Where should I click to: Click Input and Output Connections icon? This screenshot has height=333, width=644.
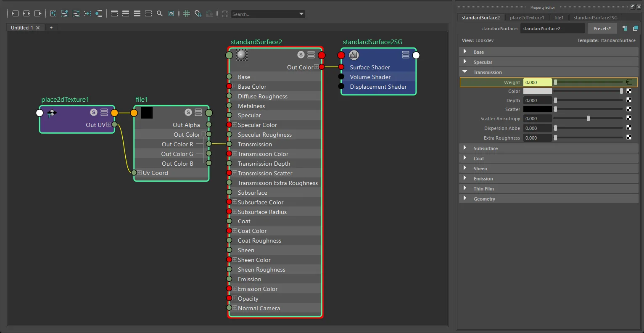coord(26,14)
